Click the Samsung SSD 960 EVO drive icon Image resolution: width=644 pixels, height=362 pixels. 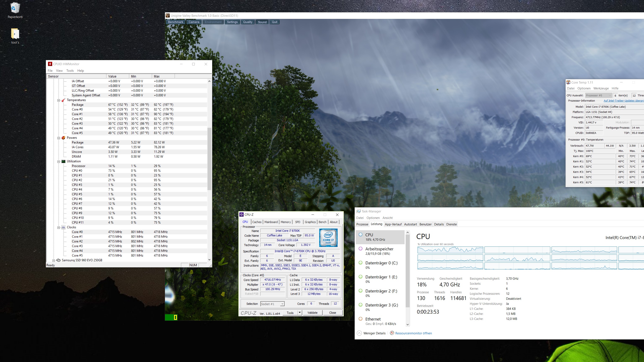(x=58, y=260)
